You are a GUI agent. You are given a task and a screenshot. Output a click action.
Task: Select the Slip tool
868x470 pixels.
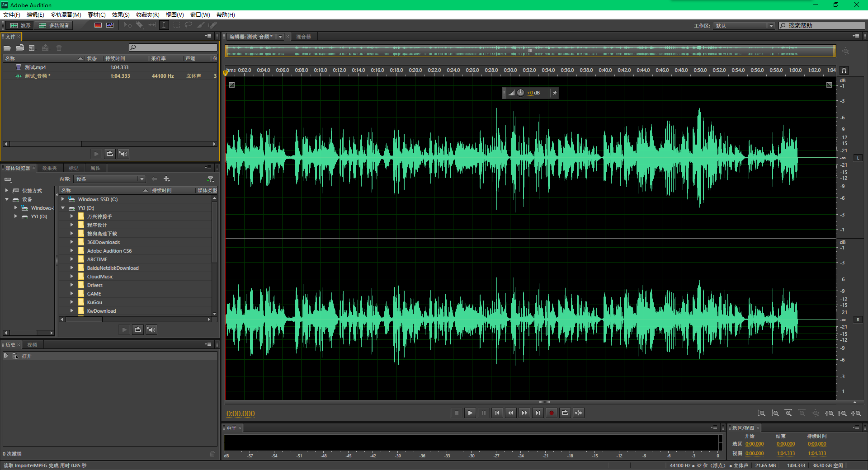click(152, 25)
